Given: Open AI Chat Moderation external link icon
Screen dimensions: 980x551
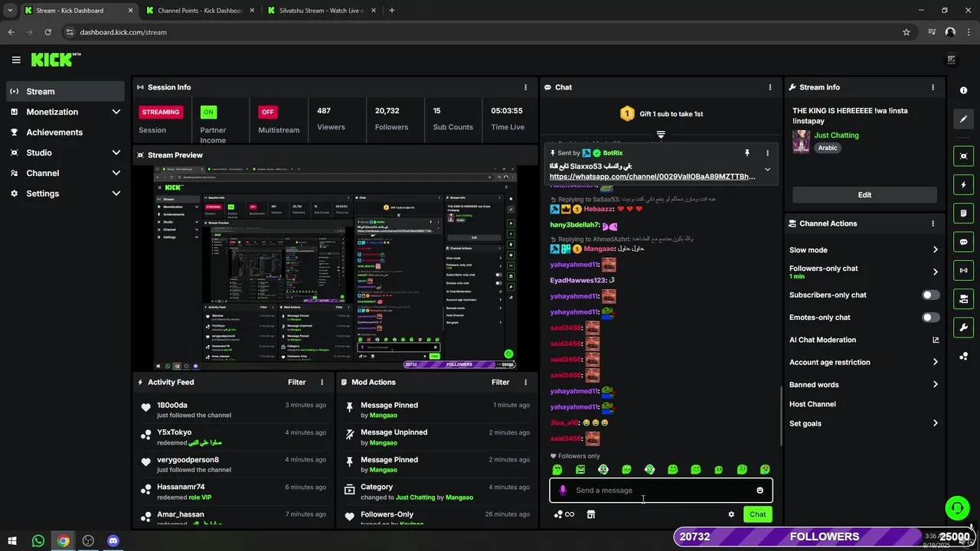Looking at the screenshot, I should coord(935,340).
